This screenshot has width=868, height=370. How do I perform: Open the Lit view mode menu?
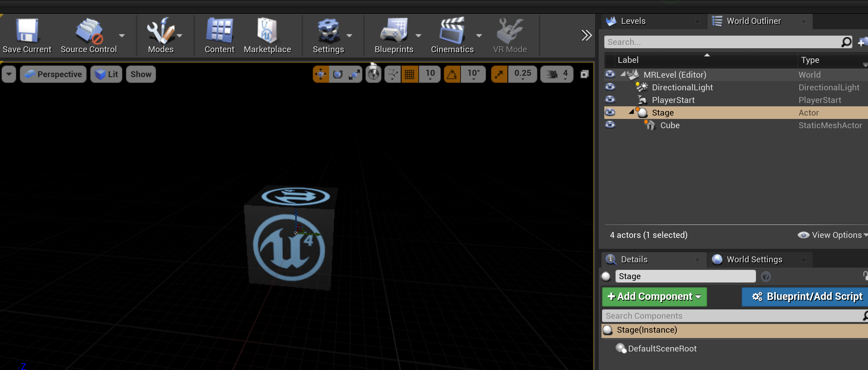point(106,74)
